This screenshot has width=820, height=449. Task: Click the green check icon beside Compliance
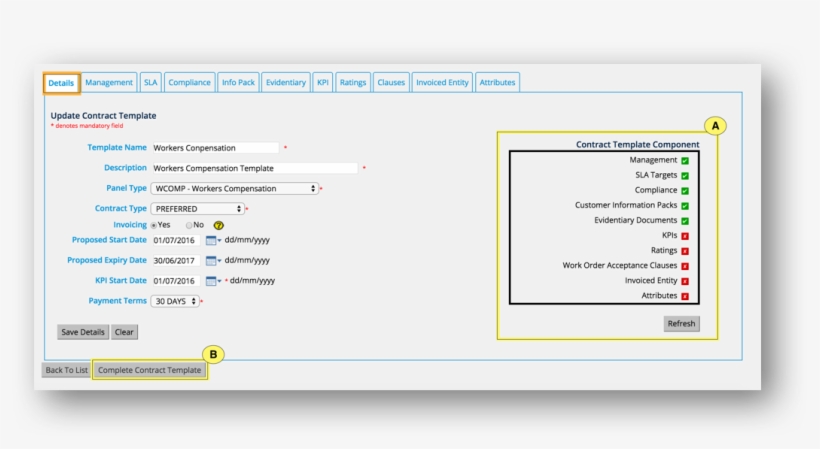[685, 190]
